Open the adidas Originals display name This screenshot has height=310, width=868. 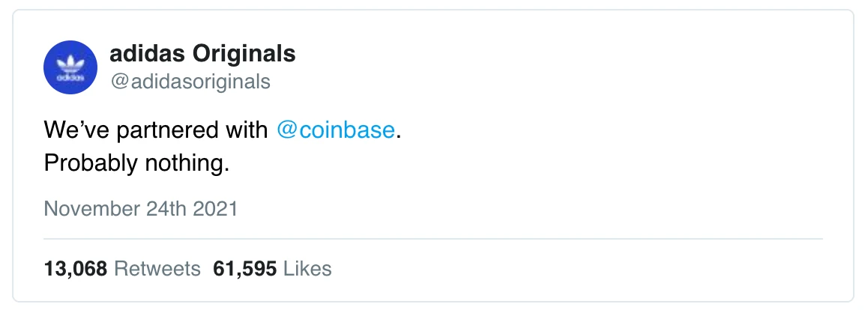coord(202,54)
